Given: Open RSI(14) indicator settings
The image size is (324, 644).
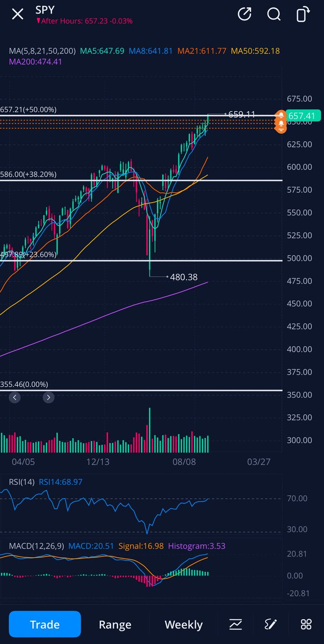Looking at the screenshot, I should pyautogui.click(x=22, y=482).
